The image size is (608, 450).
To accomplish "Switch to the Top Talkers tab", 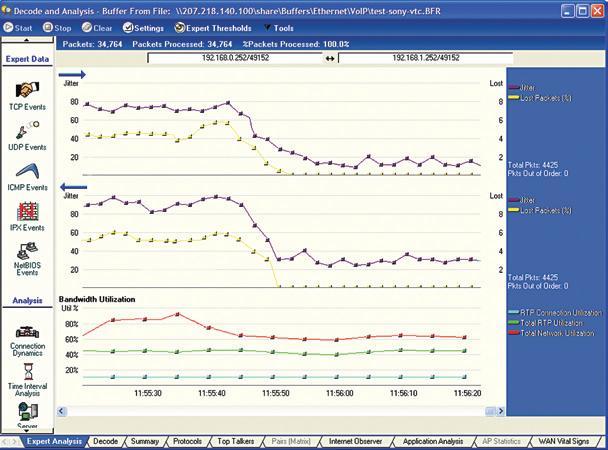I will (x=235, y=441).
